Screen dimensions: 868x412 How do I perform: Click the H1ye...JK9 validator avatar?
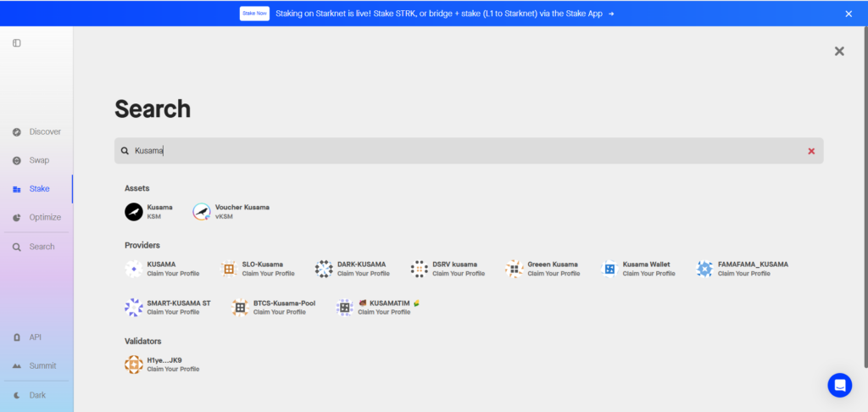(133, 365)
